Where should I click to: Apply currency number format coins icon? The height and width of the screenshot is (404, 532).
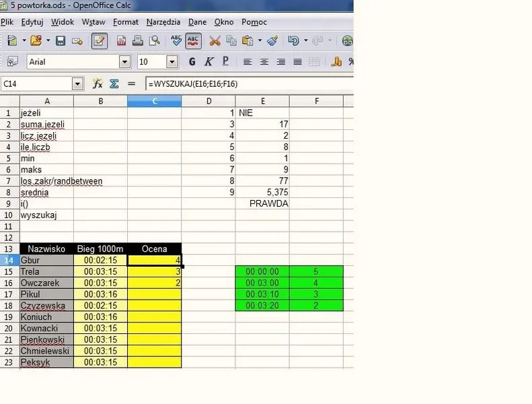click(x=336, y=61)
